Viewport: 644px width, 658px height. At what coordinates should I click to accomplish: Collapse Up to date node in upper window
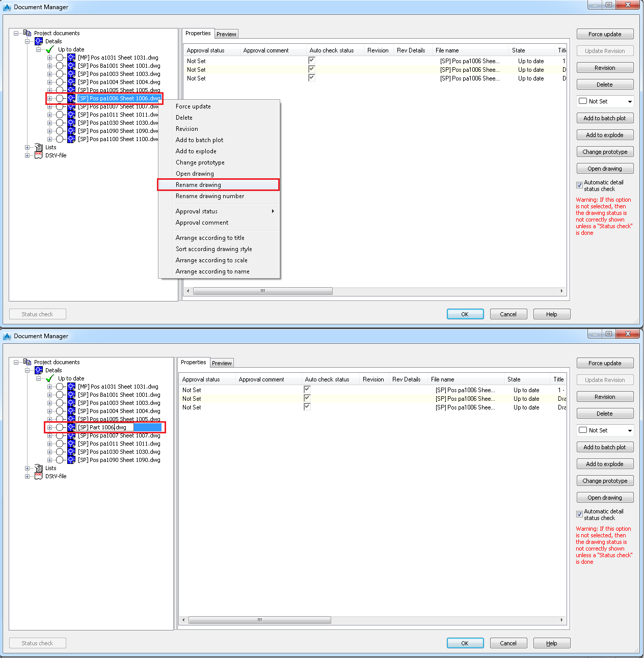pos(39,49)
